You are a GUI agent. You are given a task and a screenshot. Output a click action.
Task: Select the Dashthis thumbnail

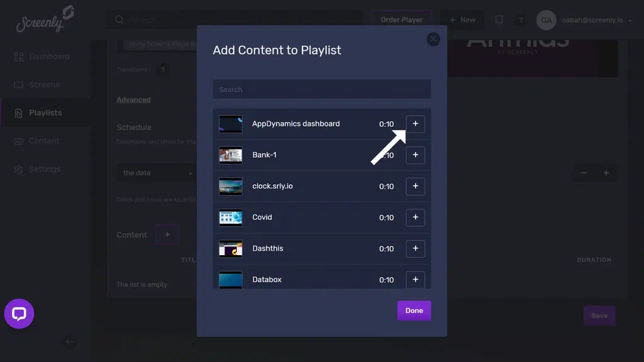click(230, 249)
